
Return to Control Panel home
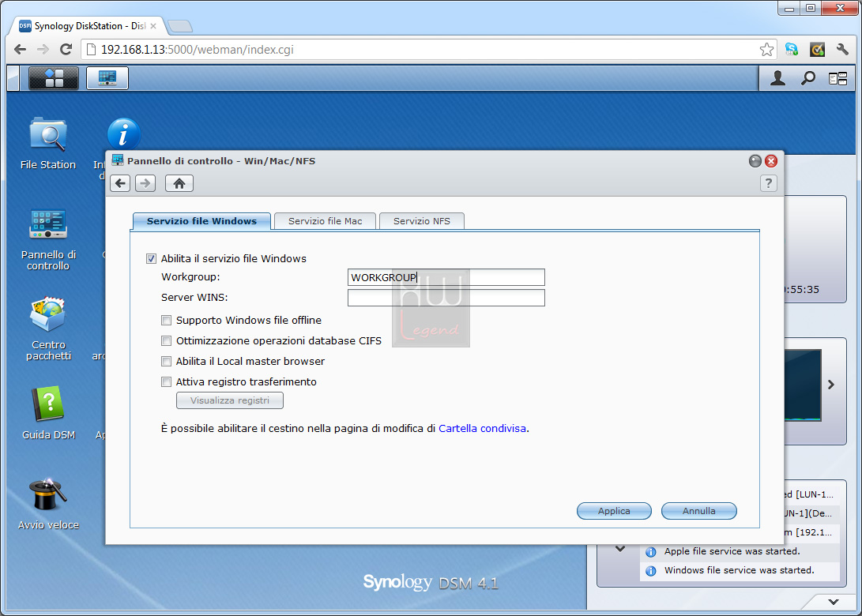tap(179, 183)
